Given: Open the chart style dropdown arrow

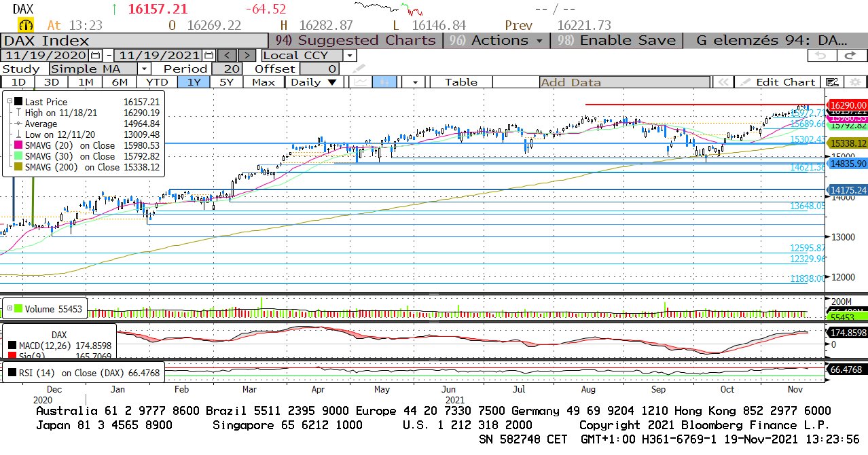Looking at the screenshot, I should pyautogui.click(x=414, y=81).
